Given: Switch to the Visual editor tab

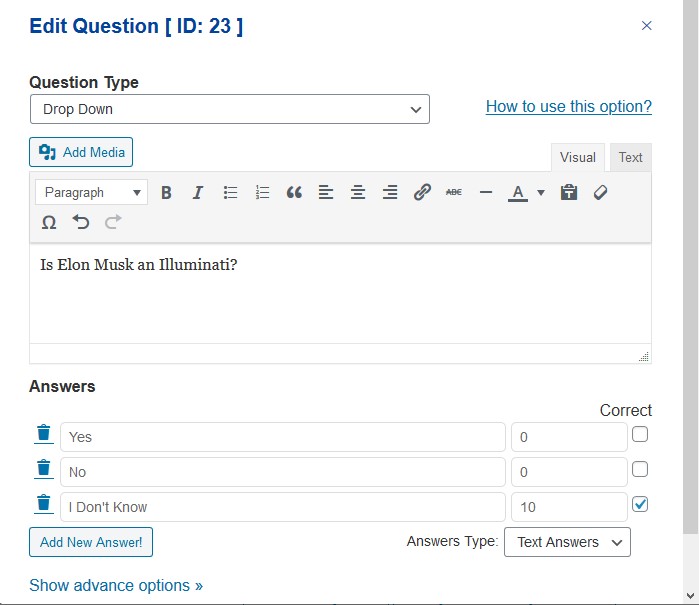Looking at the screenshot, I should (x=578, y=157).
